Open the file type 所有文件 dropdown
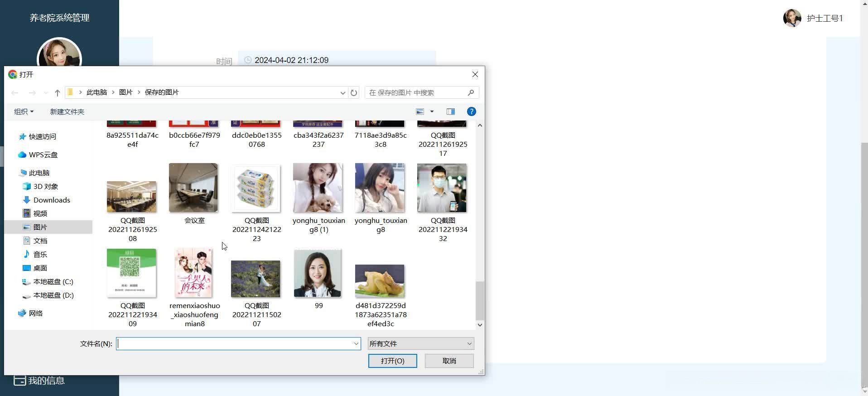Image resolution: width=868 pixels, height=396 pixels. (x=421, y=343)
